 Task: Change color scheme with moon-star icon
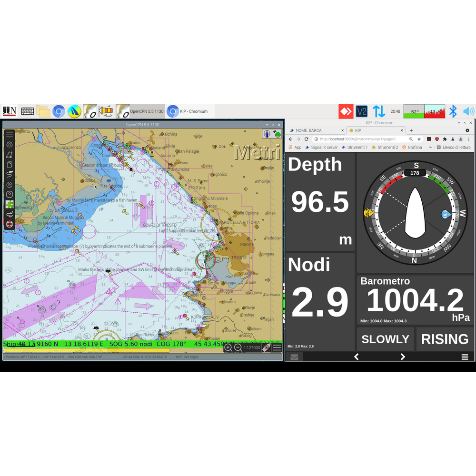tap(10, 185)
